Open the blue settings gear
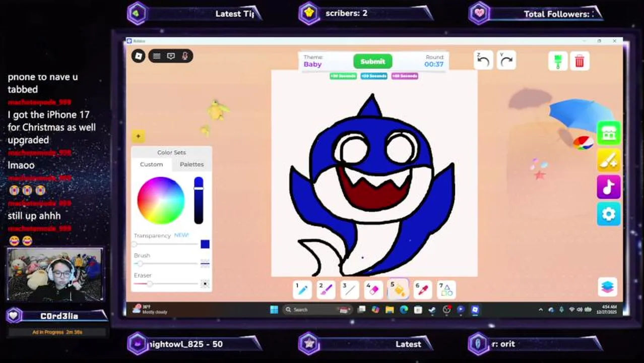Image resolution: width=644 pixels, height=363 pixels. (609, 214)
